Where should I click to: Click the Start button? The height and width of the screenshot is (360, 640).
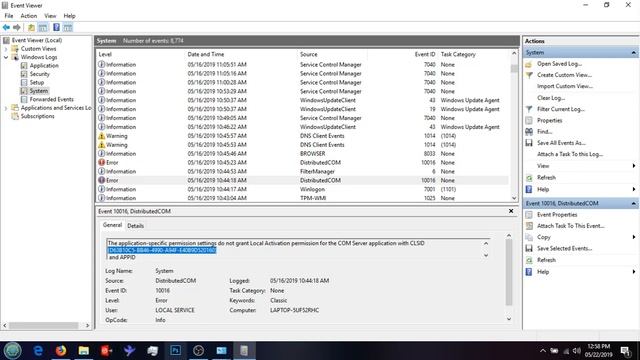tap(12, 351)
